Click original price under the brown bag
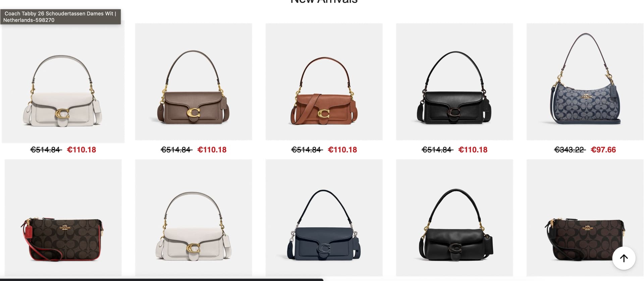Image resolution: width=644 pixels, height=281 pixels. [x=176, y=150]
